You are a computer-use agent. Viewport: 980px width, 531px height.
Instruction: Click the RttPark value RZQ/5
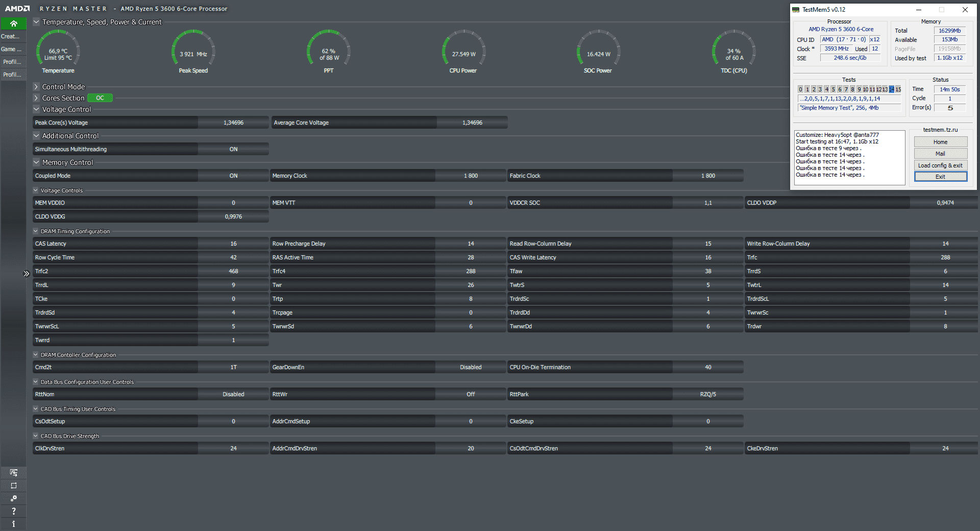(708, 394)
